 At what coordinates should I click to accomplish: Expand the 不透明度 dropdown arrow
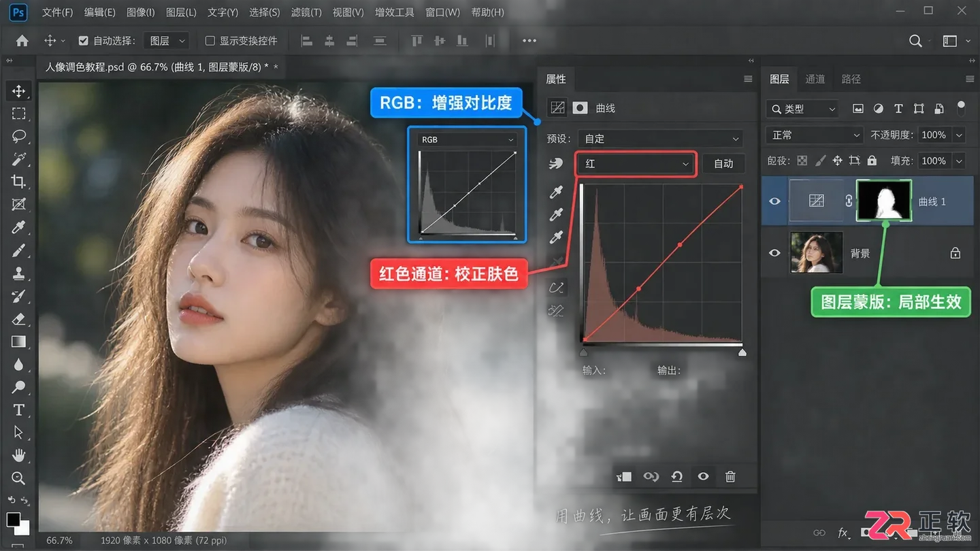point(959,135)
